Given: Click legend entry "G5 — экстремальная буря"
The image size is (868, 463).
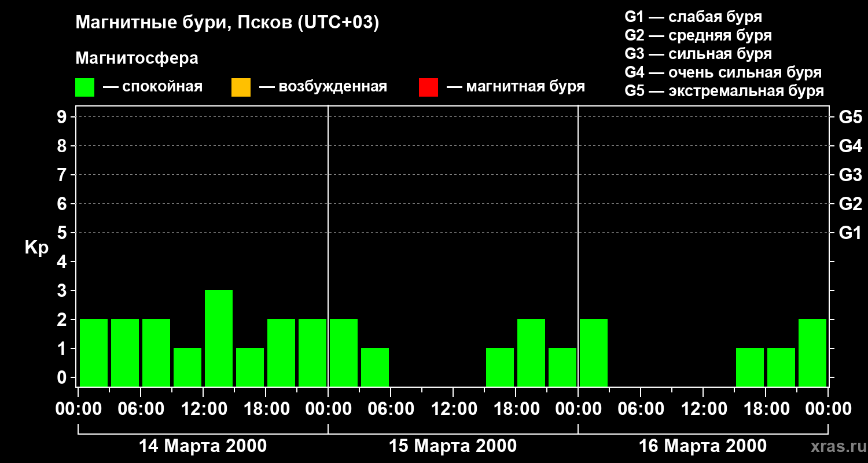Looking at the screenshot, I should point(724,91).
